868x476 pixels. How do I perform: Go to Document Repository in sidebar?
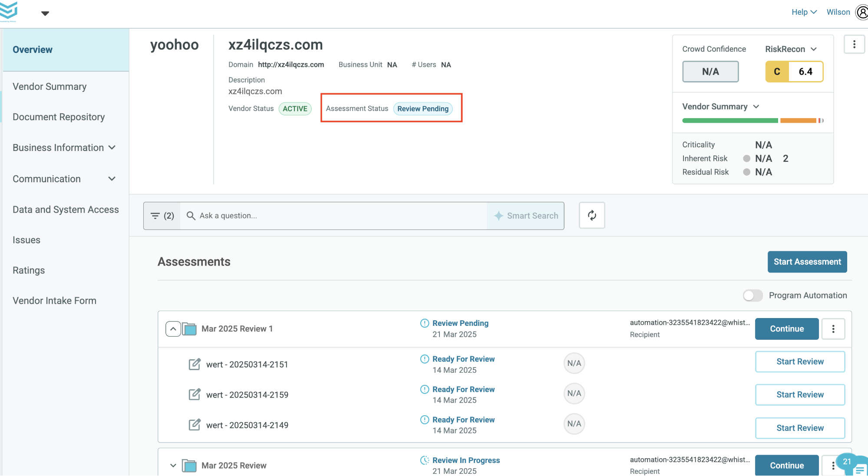(x=59, y=117)
